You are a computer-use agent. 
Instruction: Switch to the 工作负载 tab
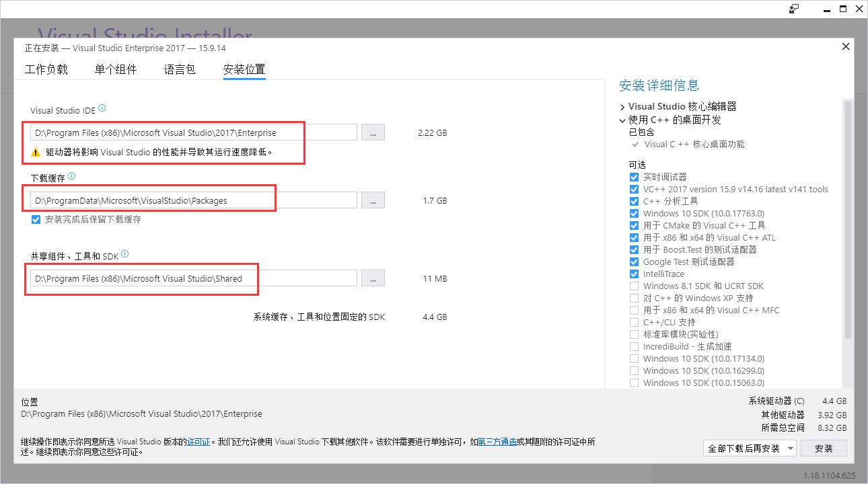(46, 69)
